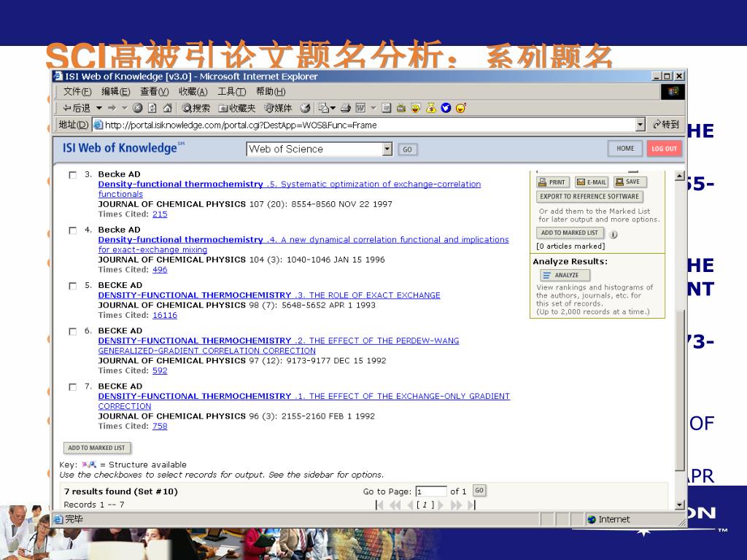Open the Forward button history dropdown arrow

(125, 108)
